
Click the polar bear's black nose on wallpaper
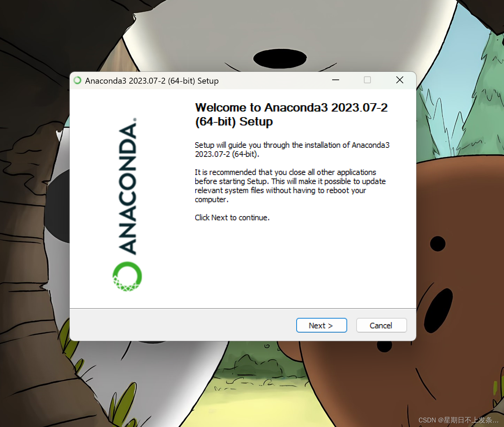coord(280,59)
